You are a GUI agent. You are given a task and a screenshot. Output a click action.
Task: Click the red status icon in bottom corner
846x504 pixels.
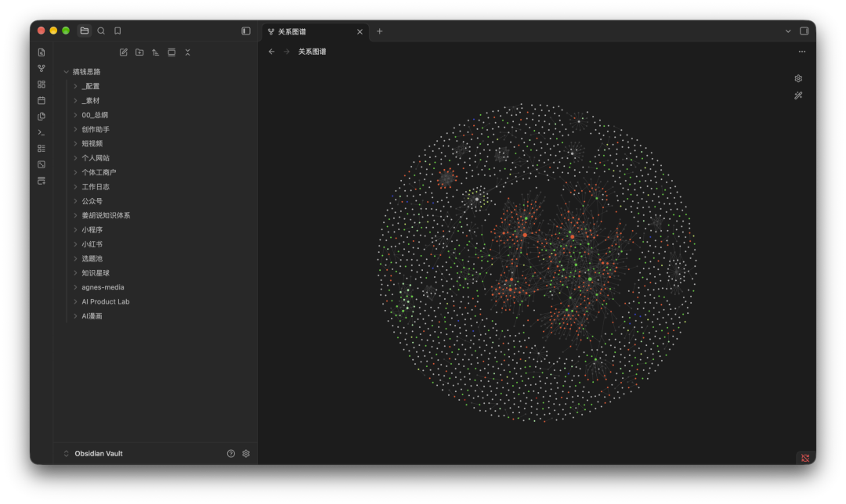coord(805,458)
